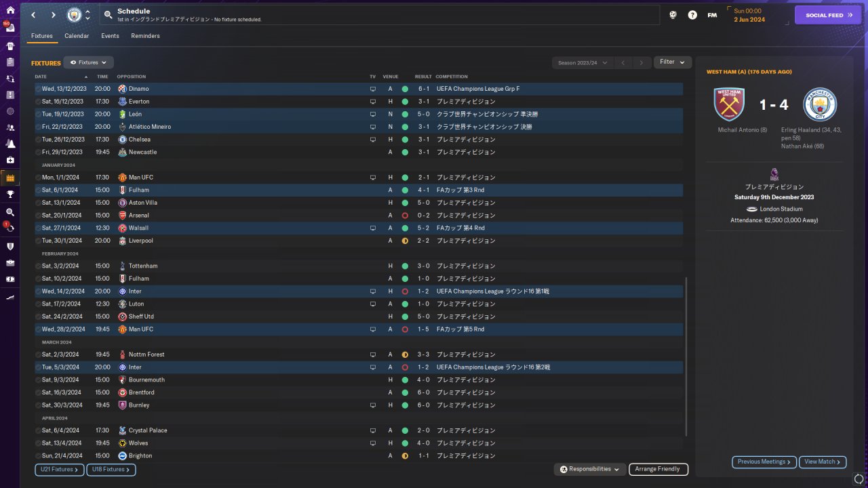The height and width of the screenshot is (488, 868).
Task: Go to the next season arrow
Action: pyautogui.click(x=642, y=62)
